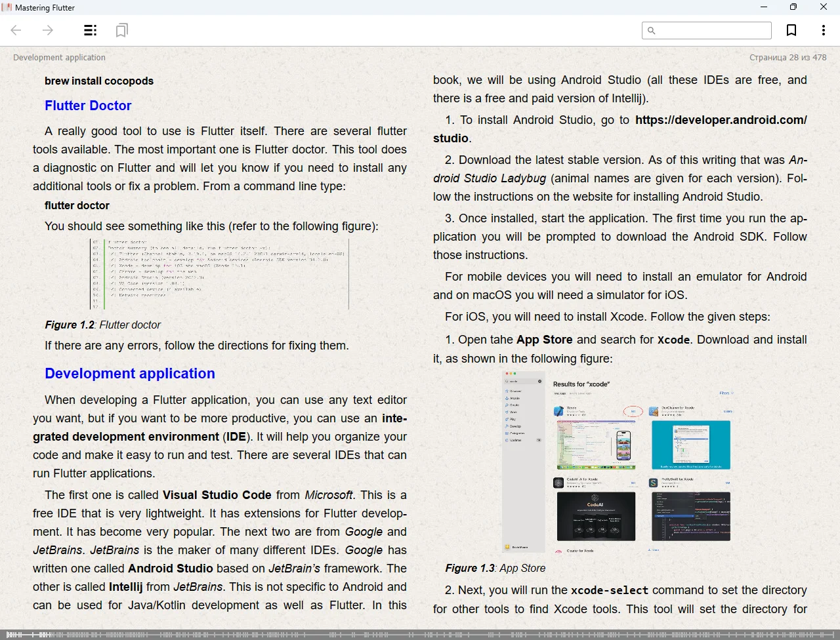The width and height of the screenshot is (840, 640).
Task: Click the Development application chapter header label
Action: 59,57
